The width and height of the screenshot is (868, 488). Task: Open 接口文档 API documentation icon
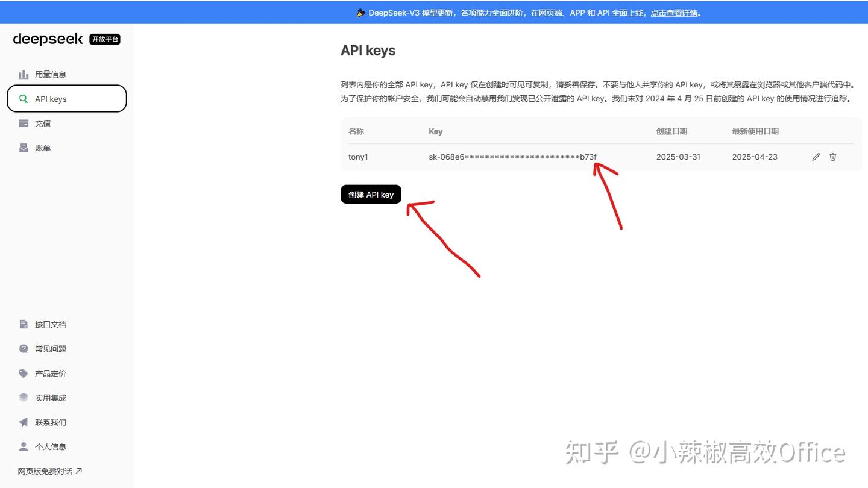point(23,324)
